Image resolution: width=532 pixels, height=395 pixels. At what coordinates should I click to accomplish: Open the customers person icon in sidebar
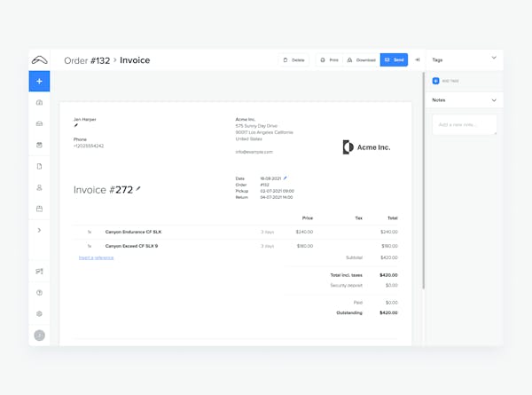(x=39, y=187)
